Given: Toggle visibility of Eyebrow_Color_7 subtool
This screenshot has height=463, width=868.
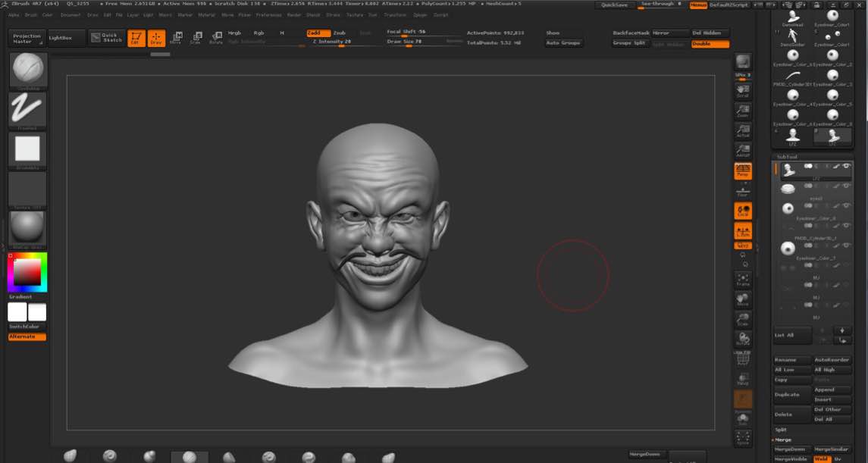Looking at the screenshot, I should point(847,245).
